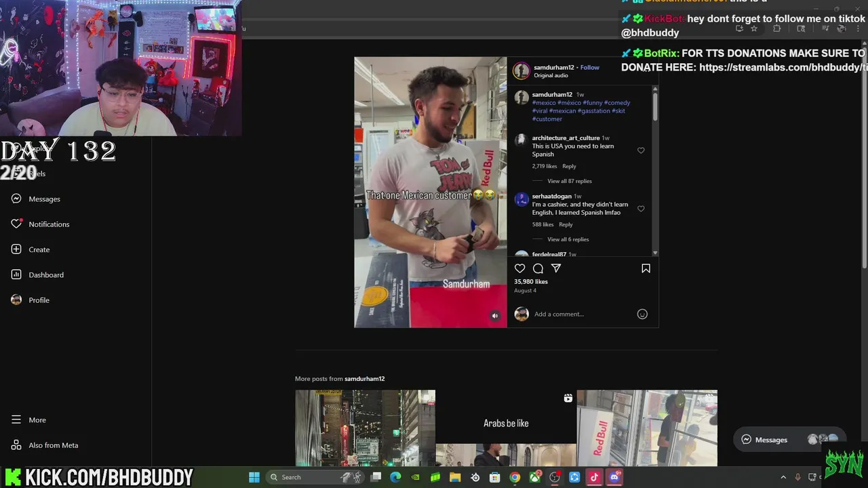Open the More menu in sidebar
This screenshot has width=868, height=488.
pyautogui.click(x=28, y=420)
